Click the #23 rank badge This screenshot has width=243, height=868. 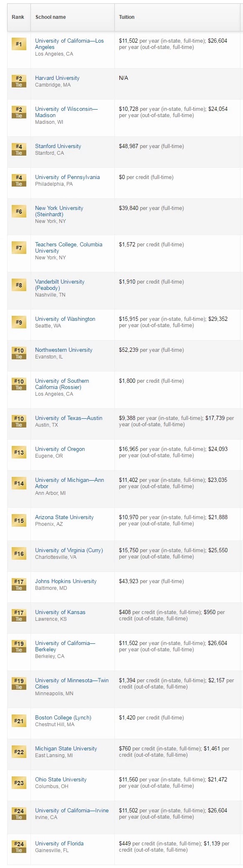[19, 783]
